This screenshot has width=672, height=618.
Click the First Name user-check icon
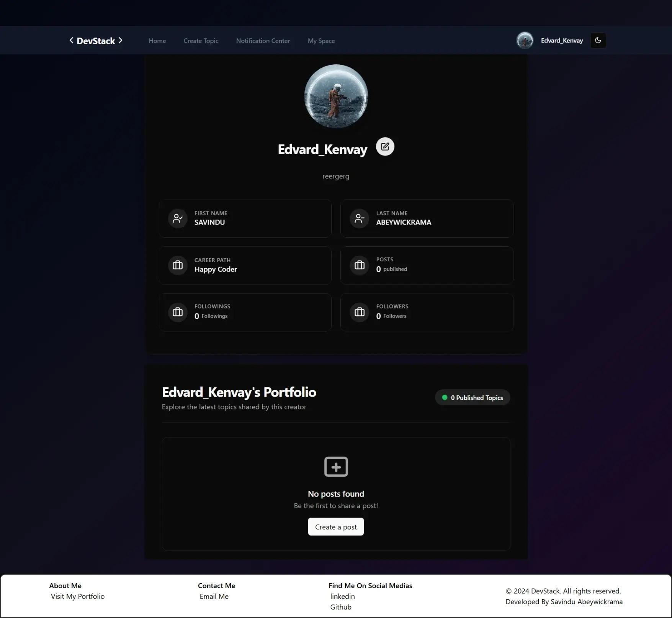pyautogui.click(x=178, y=218)
